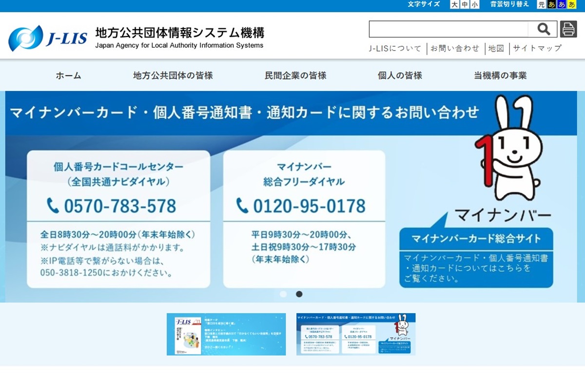Click the printer icon

click(x=568, y=29)
